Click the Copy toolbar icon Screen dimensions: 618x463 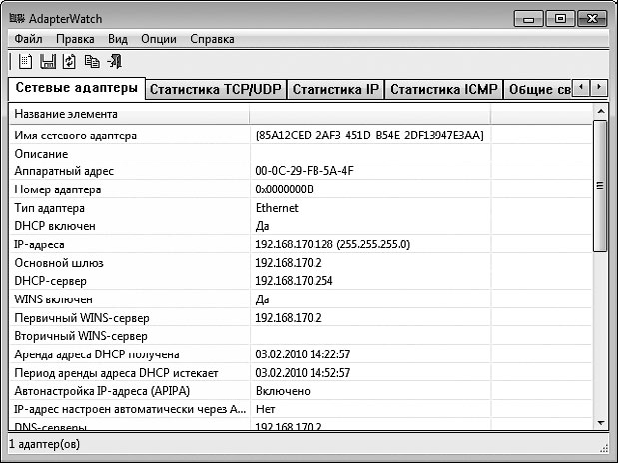[x=92, y=61]
